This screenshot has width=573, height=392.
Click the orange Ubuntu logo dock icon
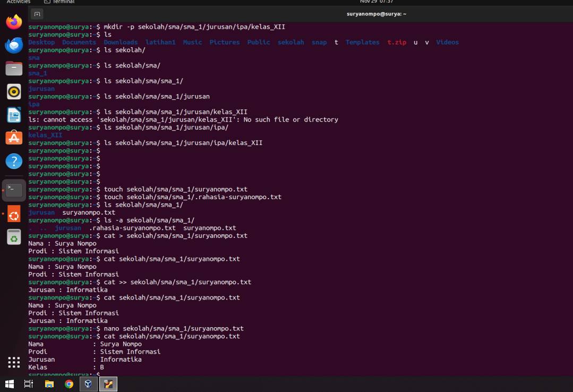coord(14,214)
